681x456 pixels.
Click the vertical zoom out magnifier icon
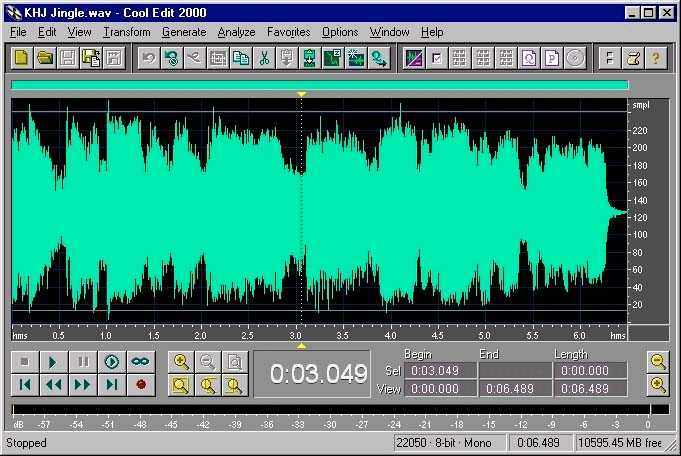point(657,362)
